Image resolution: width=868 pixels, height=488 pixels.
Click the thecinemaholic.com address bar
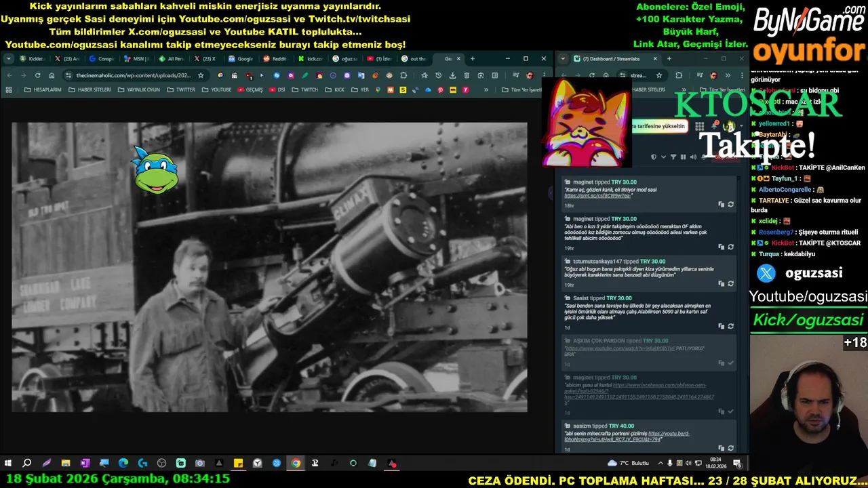(134, 75)
